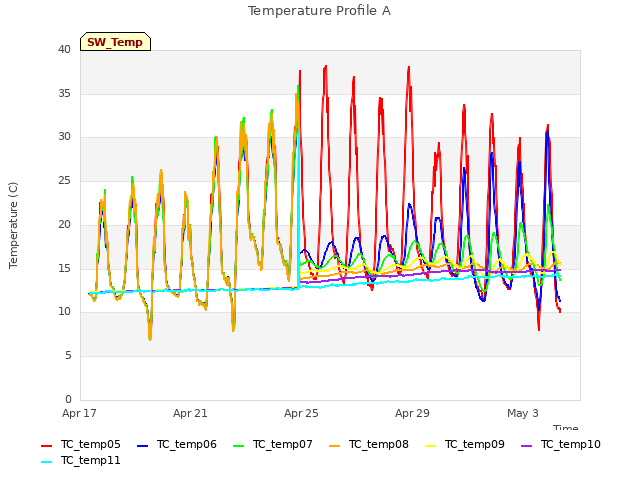The height and width of the screenshot is (480, 640).
Task: Click the 40 y-axis tick label
Action: 64,50
